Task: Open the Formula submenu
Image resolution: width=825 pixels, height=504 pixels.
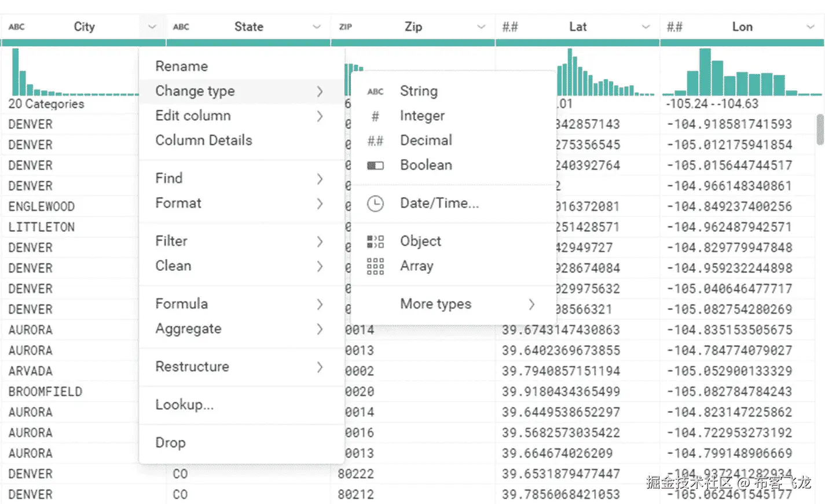Action: [242, 304]
